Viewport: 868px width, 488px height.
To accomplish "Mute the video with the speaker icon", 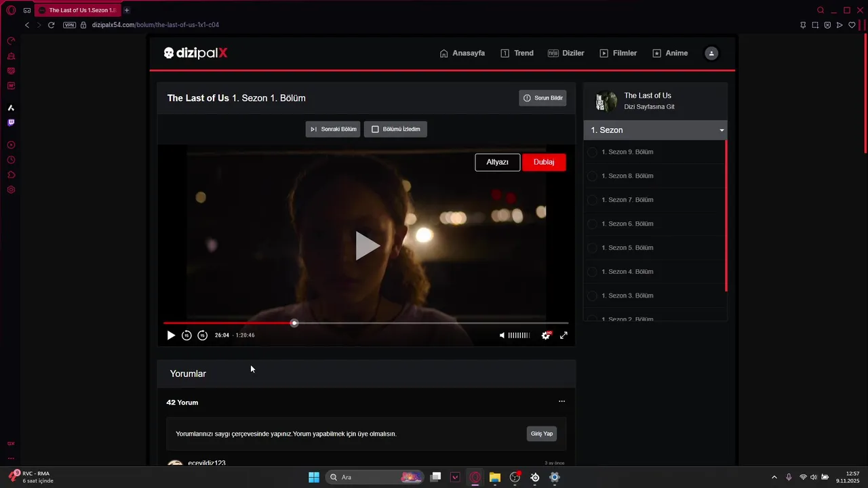I will click(x=502, y=335).
